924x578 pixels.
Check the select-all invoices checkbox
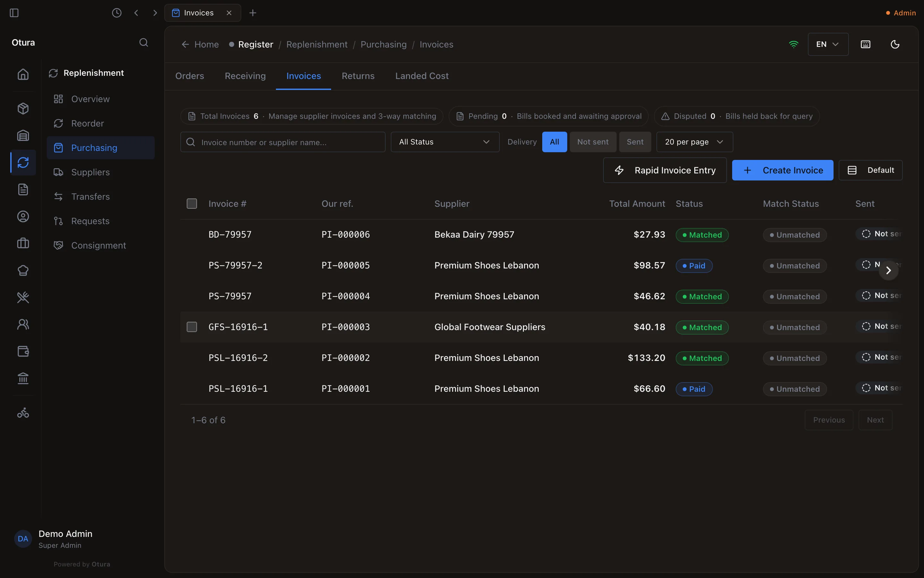192,204
